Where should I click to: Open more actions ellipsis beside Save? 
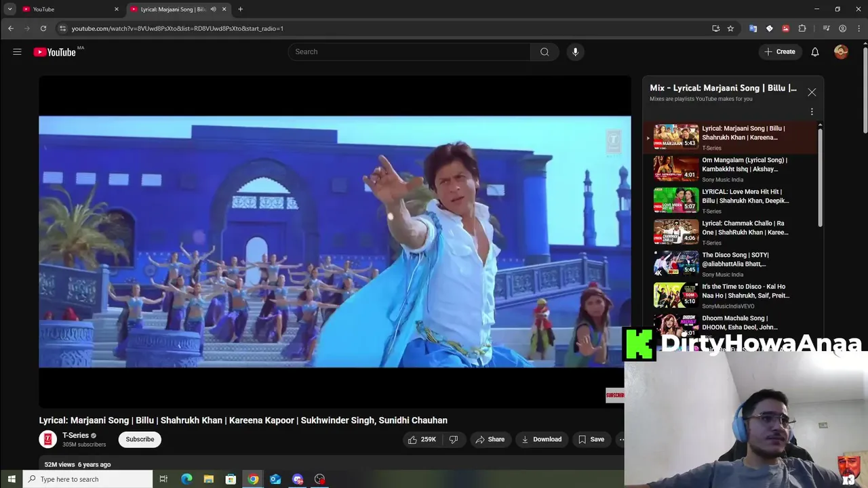click(620, 439)
